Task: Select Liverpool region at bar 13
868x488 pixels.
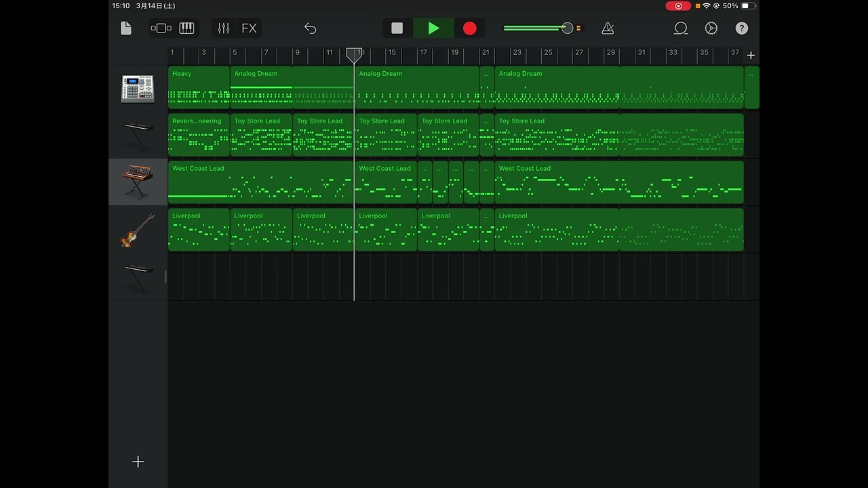Action: point(386,230)
